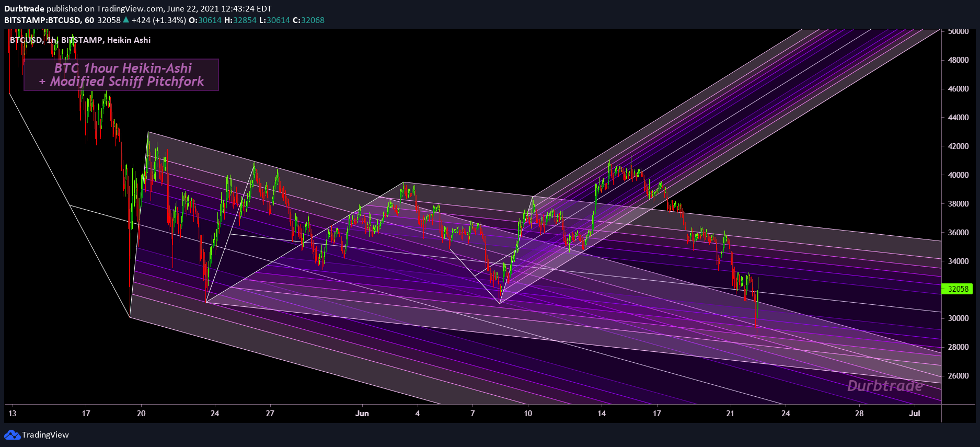Click the date label 7 on time axis
Screen dimensions: 980x447
[472, 414]
